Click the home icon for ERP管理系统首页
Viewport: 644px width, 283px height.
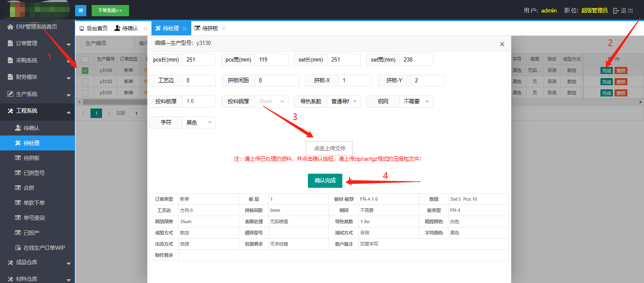coord(10,27)
